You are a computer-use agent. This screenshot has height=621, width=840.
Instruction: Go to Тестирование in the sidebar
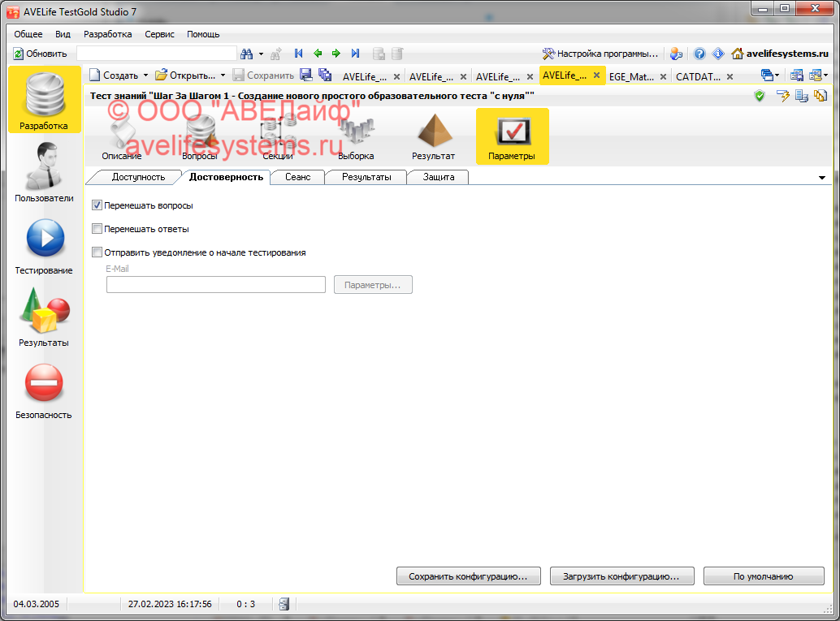tap(44, 245)
